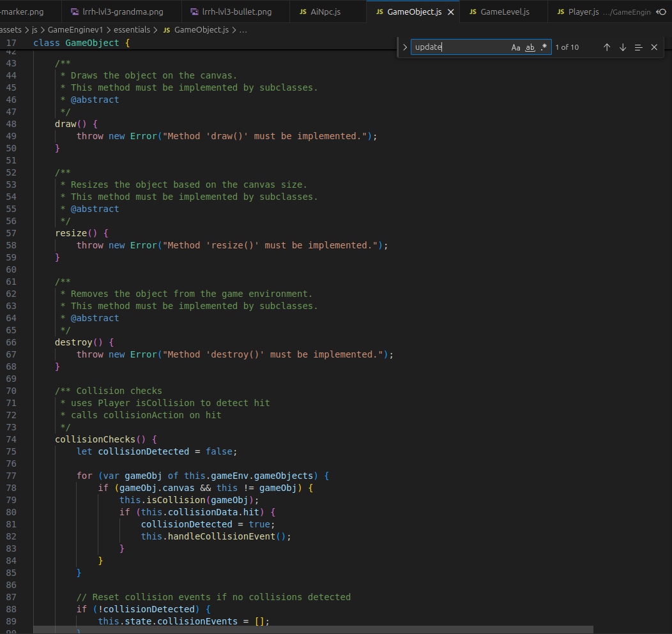Viewport: 672px width, 634px height.
Task: Click the throw Error line for 'draw()'
Action: pyautogui.click(x=227, y=136)
